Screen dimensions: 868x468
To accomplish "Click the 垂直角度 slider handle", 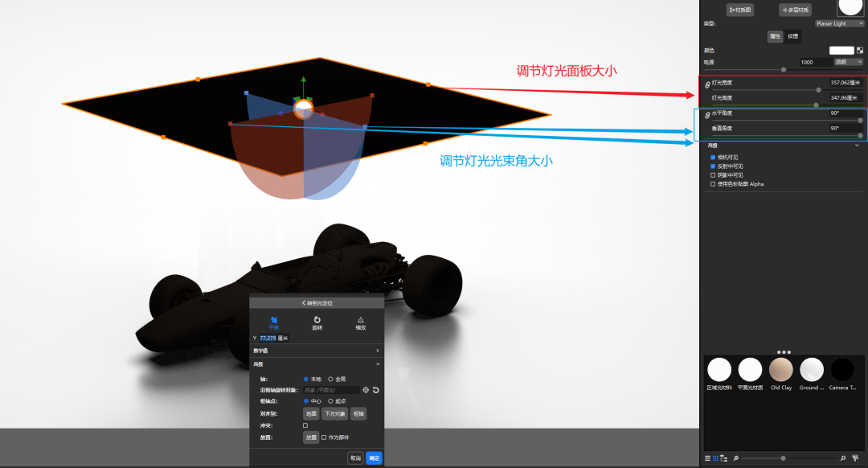I will [x=860, y=135].
